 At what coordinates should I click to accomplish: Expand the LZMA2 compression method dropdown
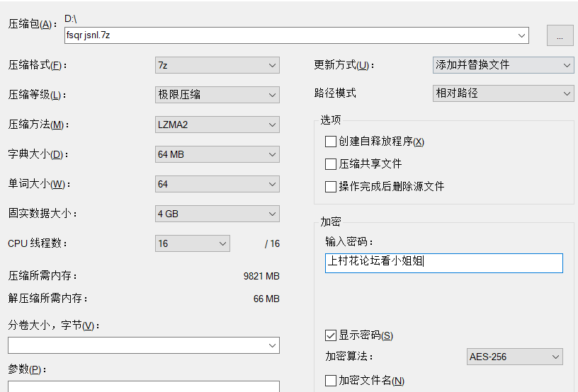(217, 125)
